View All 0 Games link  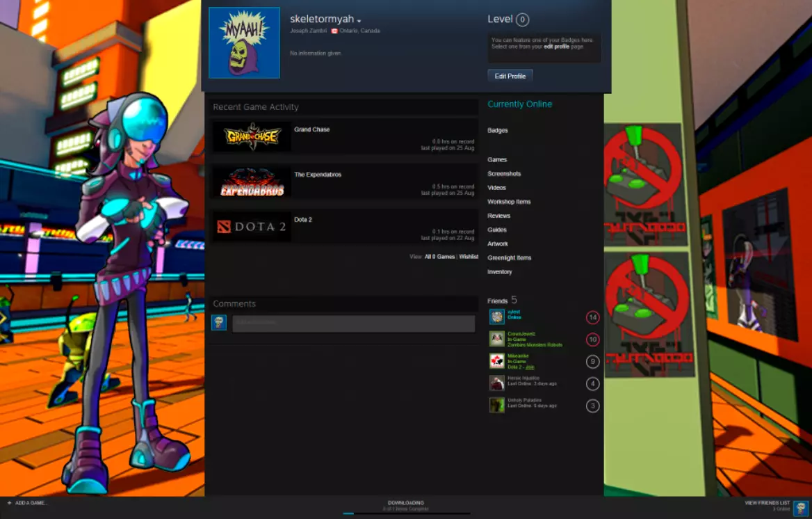[439, 257]
